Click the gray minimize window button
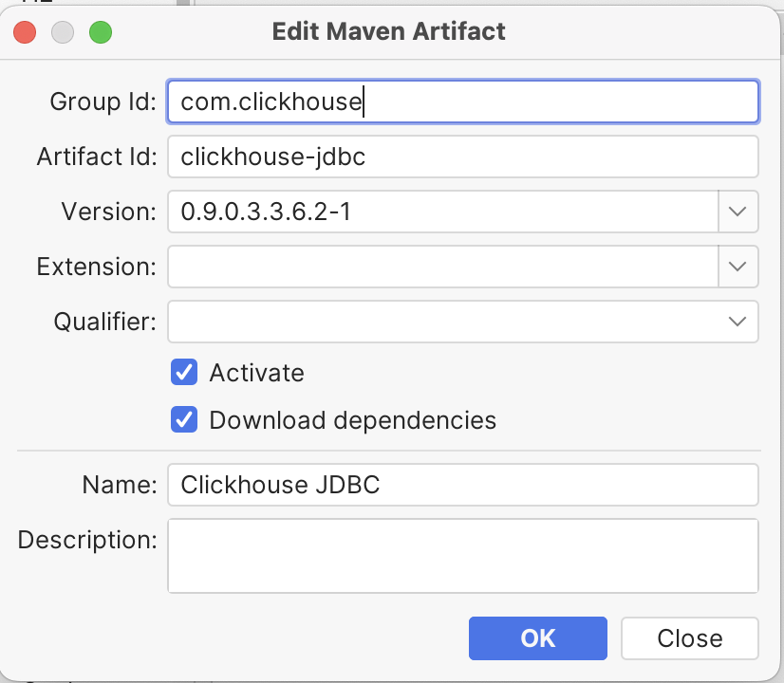 pyautogui.click(x=63, y=32)
